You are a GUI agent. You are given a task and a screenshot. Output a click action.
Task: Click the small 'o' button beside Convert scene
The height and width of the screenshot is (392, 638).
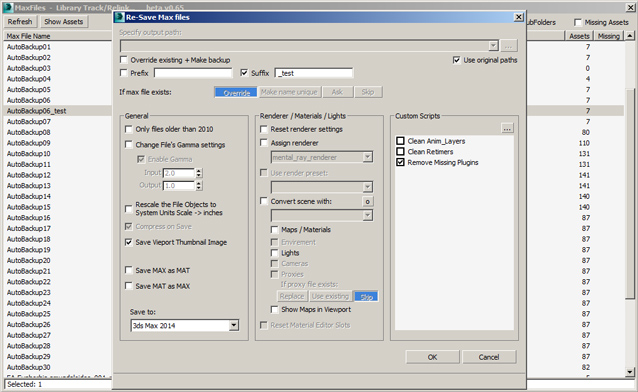click(368, 201)
